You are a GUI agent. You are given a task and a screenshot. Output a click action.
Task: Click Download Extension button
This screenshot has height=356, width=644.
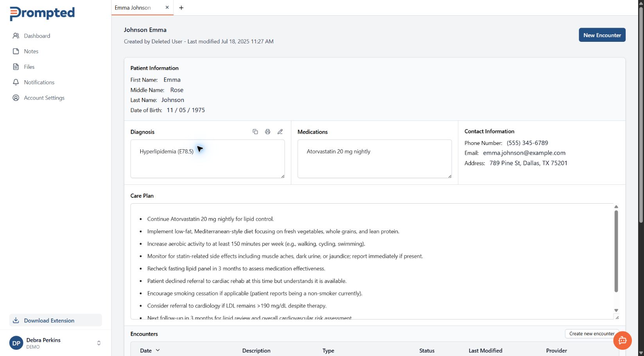point(56,320)
